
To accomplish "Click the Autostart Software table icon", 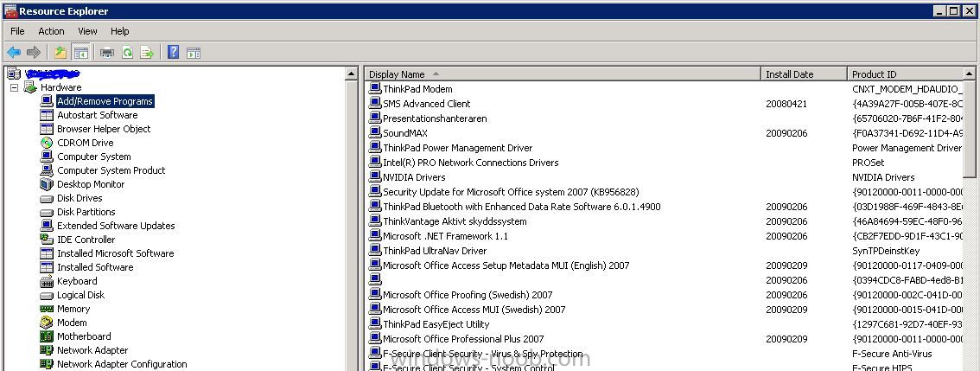I will tap(47, 115).
